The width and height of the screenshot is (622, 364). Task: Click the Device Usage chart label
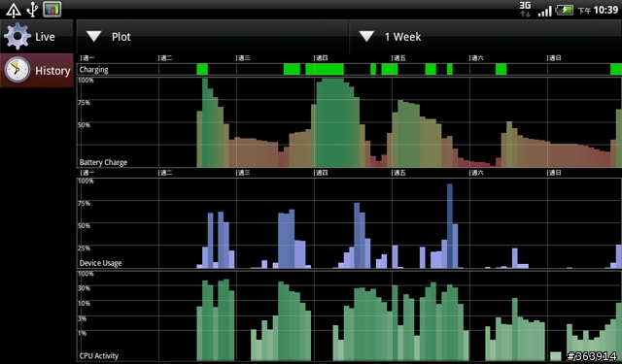pos(100,263)
